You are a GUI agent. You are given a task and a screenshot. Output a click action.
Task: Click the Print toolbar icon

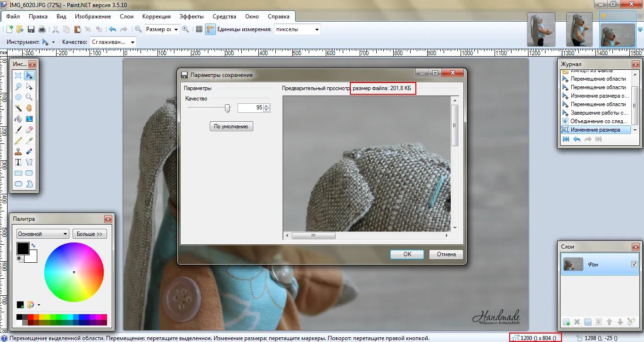[41, 29]
